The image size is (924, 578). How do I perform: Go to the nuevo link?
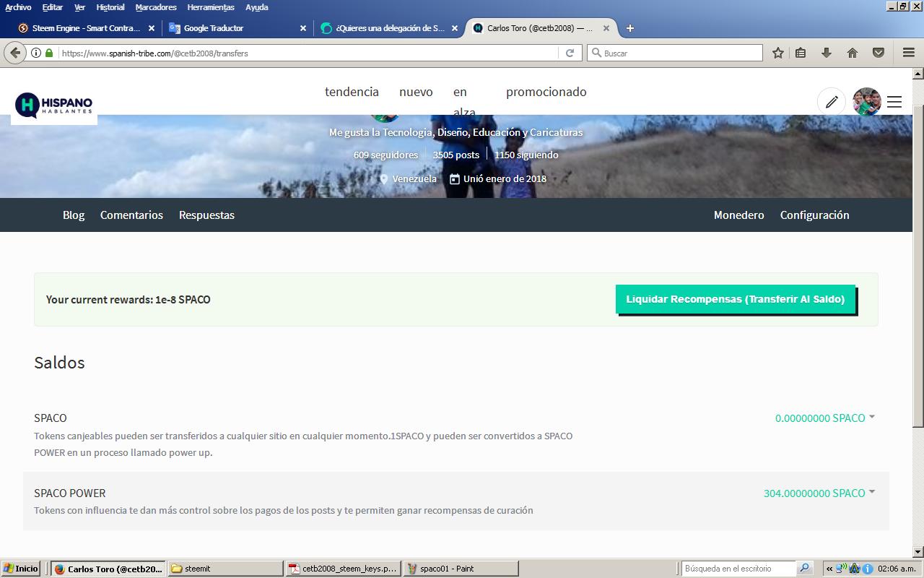(x=416, y=92)
